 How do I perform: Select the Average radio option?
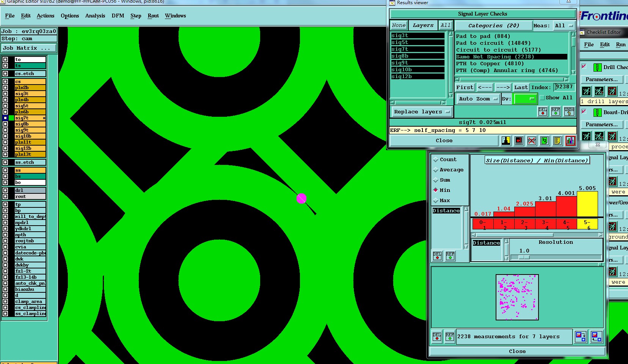pos(436,170)
